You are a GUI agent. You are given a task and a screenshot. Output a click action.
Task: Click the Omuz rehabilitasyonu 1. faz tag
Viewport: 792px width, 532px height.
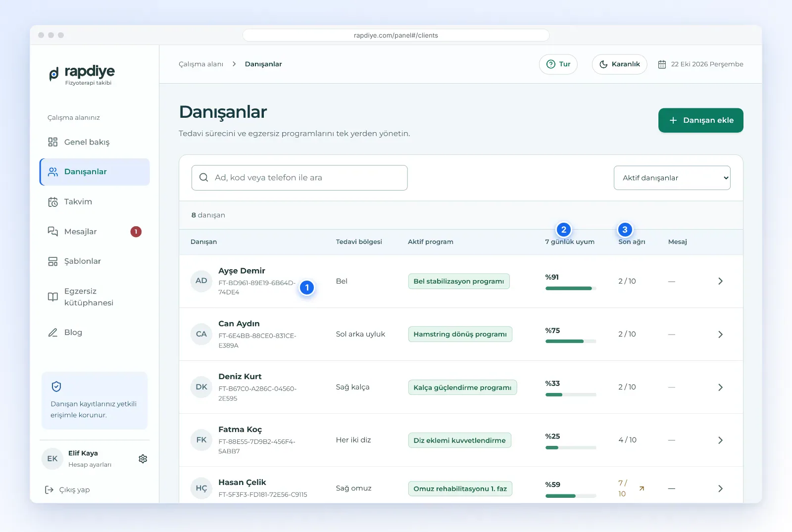click(460, 488)
